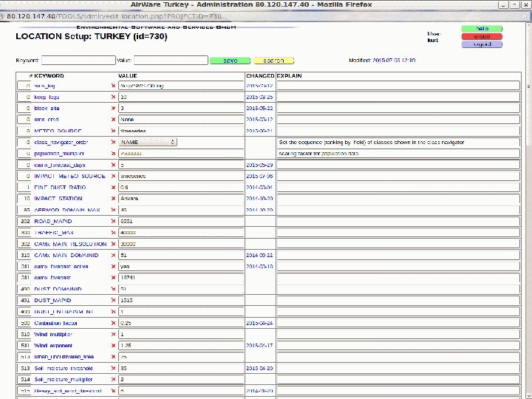Click the blue logout button
Image resolution: width=532 pixels, height=399 pixels.
pos(482,44)
